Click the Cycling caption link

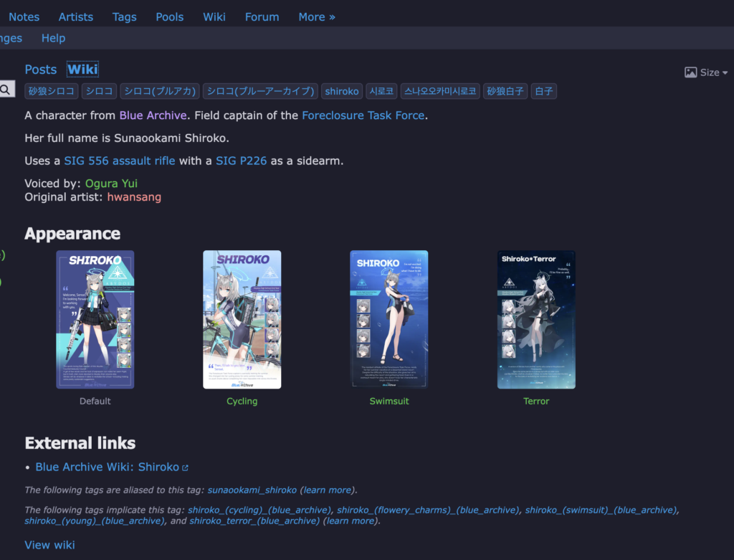pos(242,401)
